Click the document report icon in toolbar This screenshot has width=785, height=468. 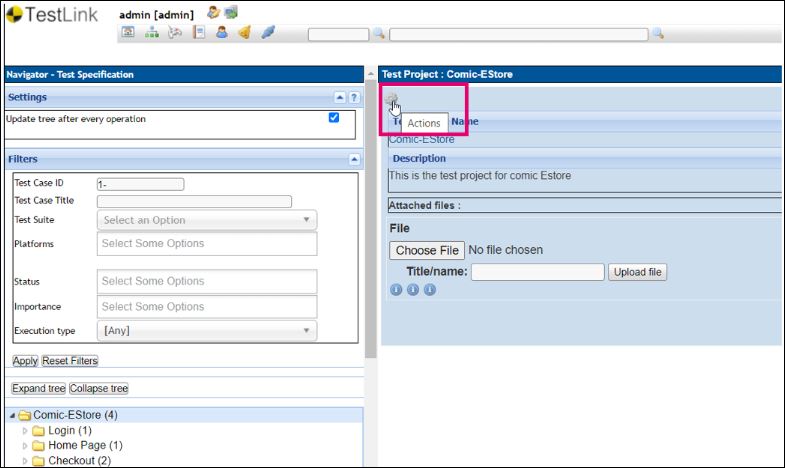199,33
